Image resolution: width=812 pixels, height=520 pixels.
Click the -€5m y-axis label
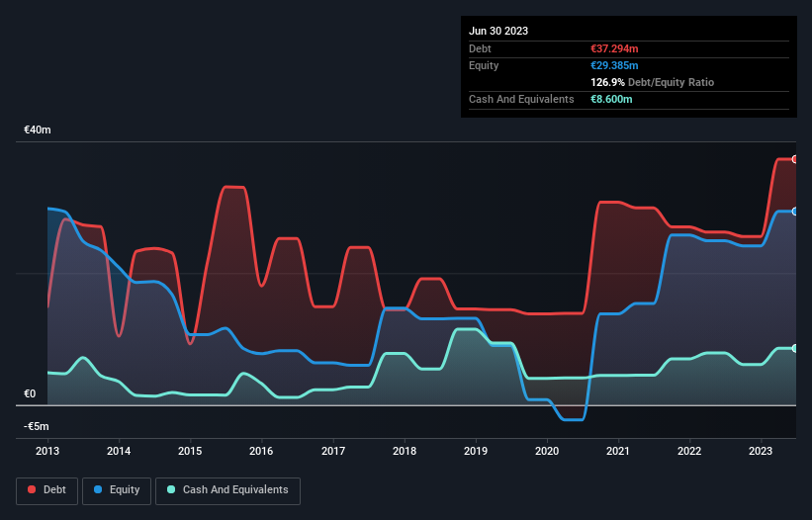(37, 426)
